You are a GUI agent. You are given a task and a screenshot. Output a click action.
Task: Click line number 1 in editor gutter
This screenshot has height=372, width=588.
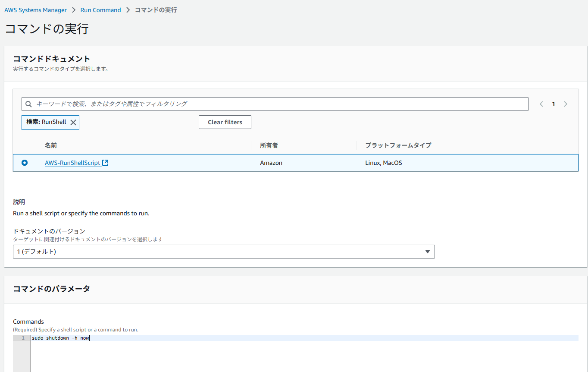pos(23,338)
